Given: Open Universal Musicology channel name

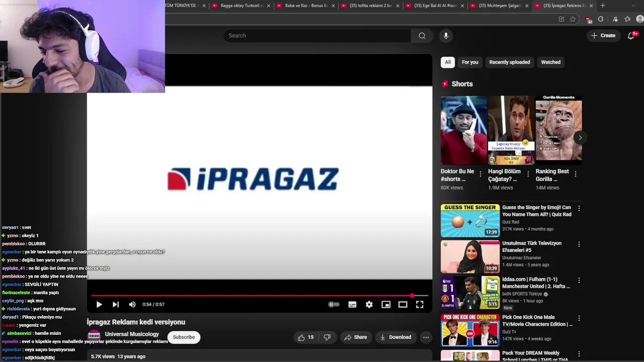Looking at the screenshot, I should click(132, 334).
